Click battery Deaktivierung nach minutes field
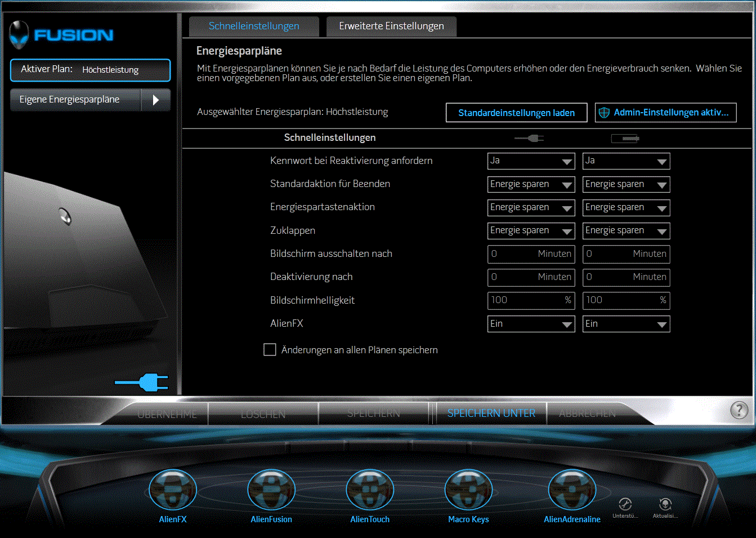Viewport: 756px width, 538px height. pos(627,277)
